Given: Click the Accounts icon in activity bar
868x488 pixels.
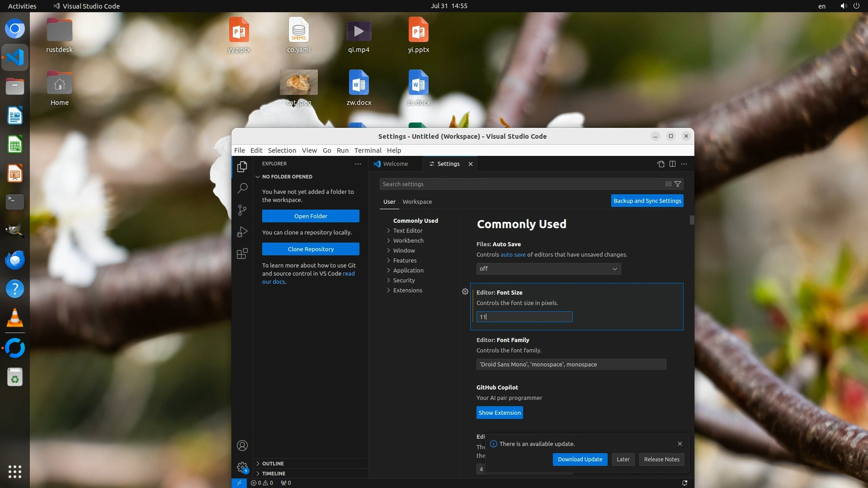Looking at the screenshot, I should click(242, 446).
